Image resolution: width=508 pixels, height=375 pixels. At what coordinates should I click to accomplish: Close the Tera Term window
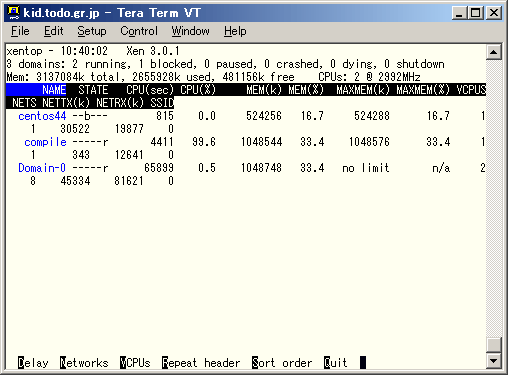494,13
